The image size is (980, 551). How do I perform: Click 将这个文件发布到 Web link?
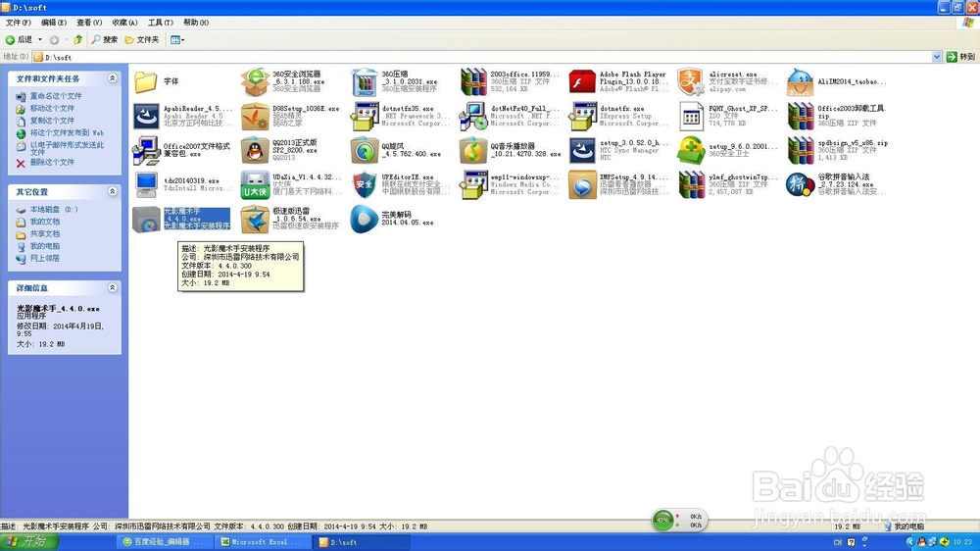67,132
